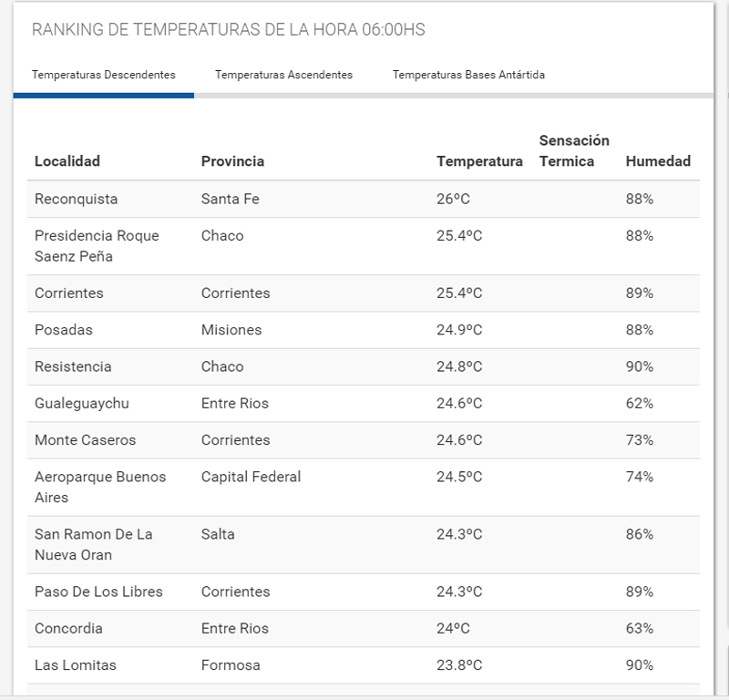Screen dimensions: 729x700
Task: Open the Temperaturas Ascendentes tab
Action: pyautogui.click(x=283, y=75)
